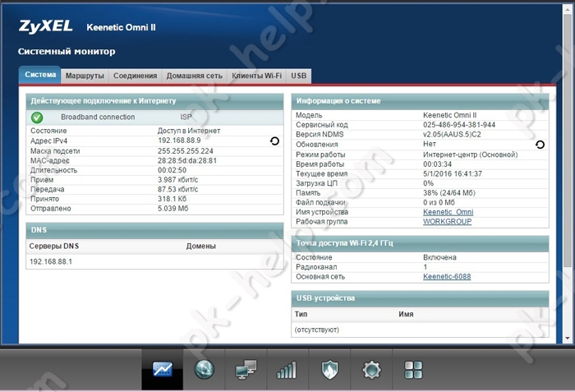Screen dimensions: 575x392
Task: Click the Домены column header
Action: coord(201,247)
